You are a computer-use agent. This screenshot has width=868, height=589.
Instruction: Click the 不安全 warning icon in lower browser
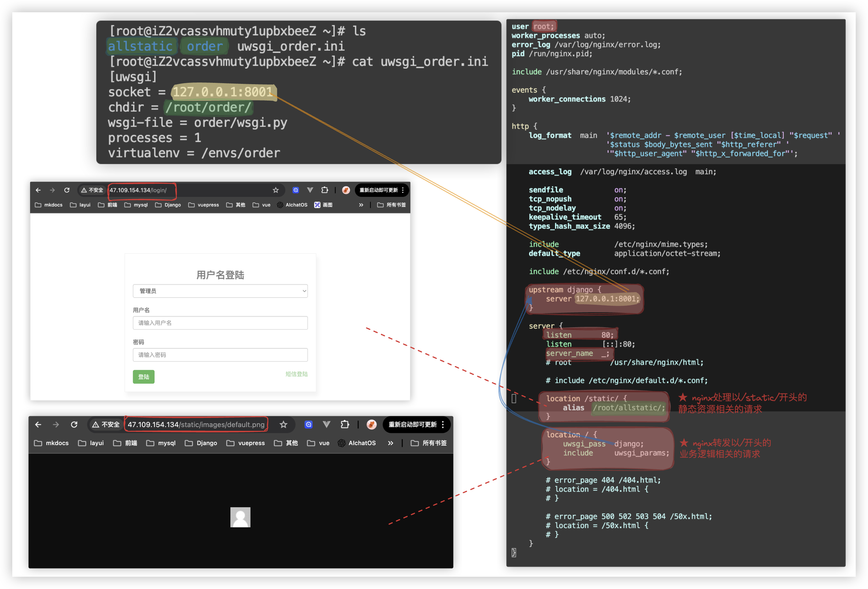point(95,425)
